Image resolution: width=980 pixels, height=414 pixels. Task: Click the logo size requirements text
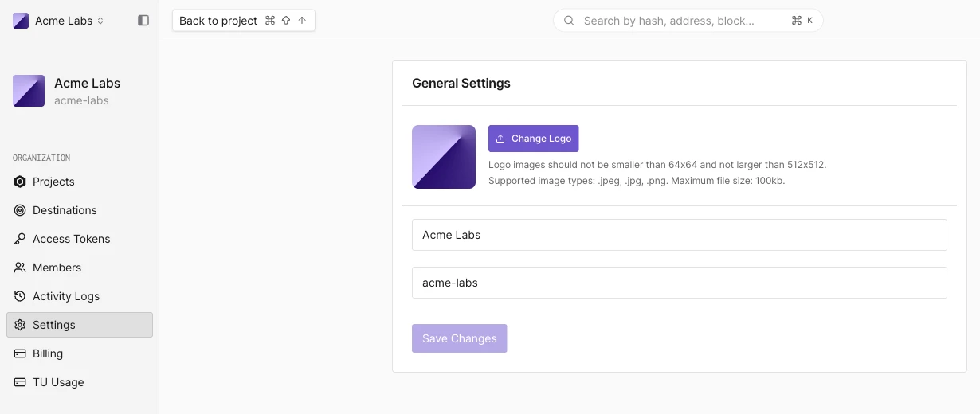point(657,165)
